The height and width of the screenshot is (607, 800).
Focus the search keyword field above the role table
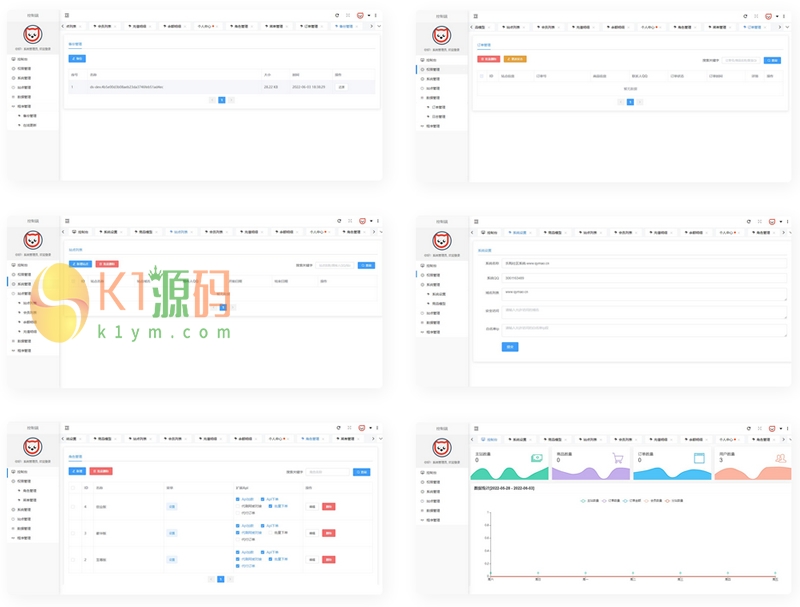(328, 472)
